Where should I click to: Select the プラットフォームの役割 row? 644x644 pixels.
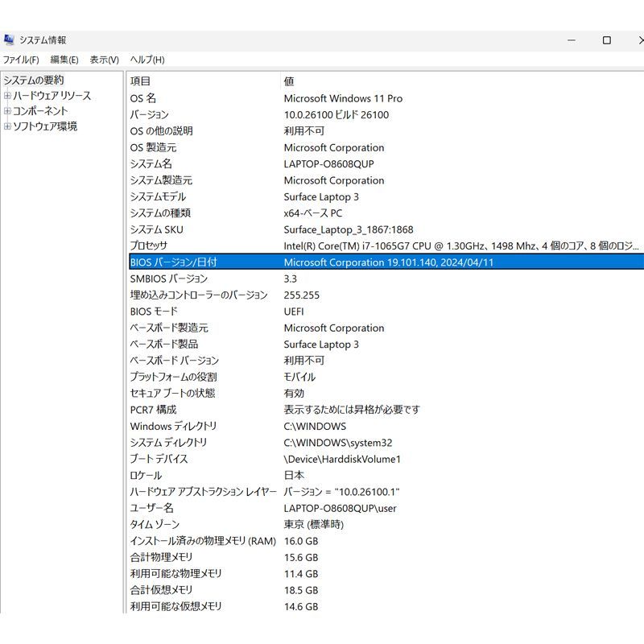386,377
